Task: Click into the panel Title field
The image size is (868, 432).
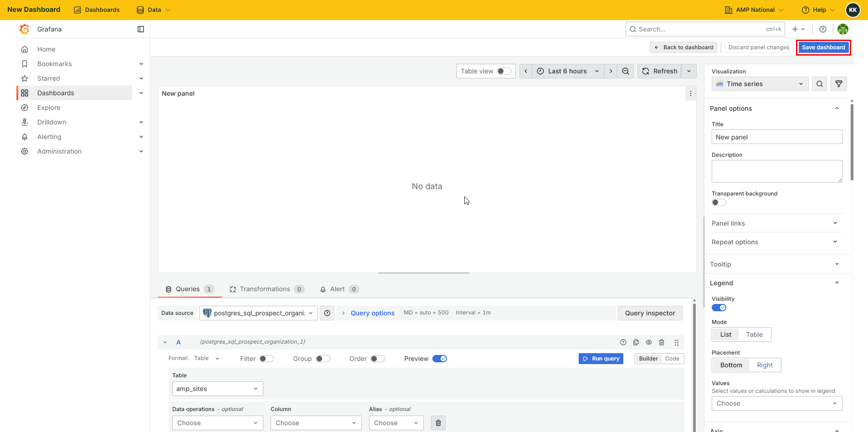Action: [777, 137]
